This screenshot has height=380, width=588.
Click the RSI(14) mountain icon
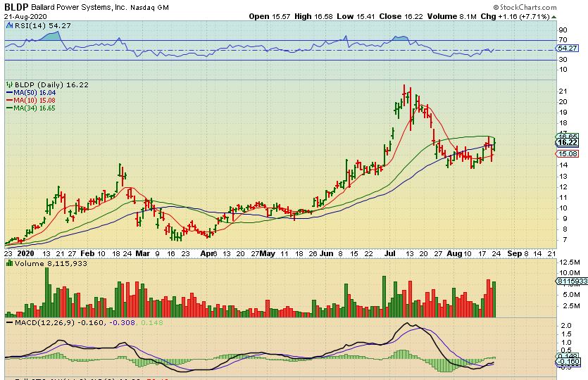10,25
